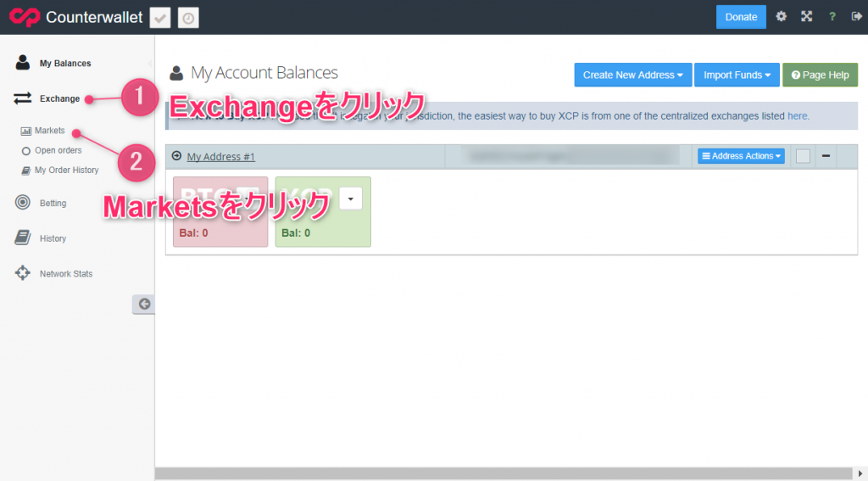Follow the 'here' centralized exchanges link
The height and width of the screenshot is (481, 868).
798,115
